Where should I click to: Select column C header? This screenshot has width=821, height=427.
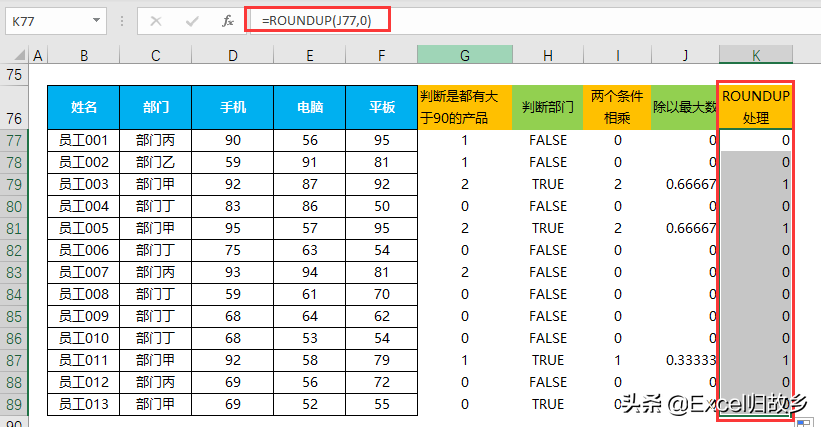[156, 55]
